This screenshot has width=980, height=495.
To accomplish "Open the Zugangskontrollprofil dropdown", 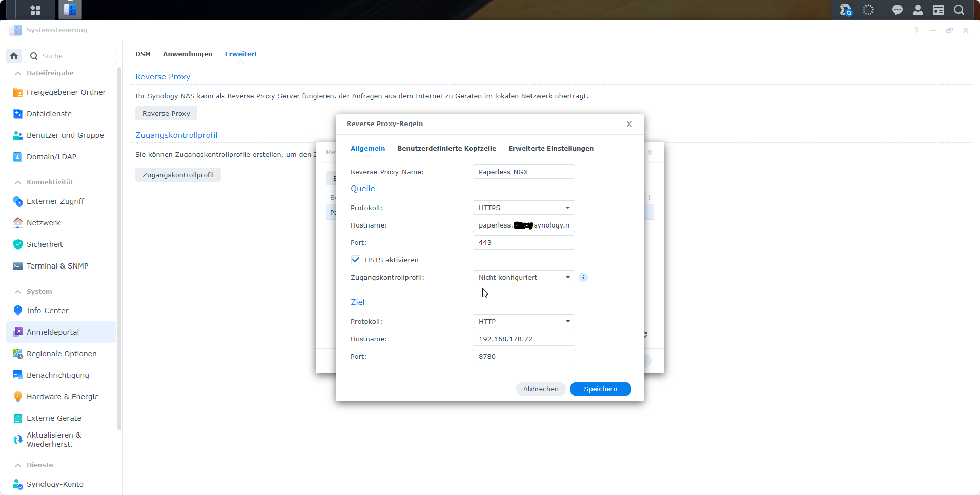I will pos(523,277).
